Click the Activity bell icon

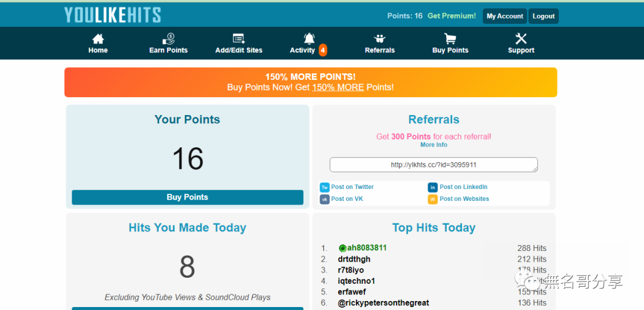(309, 39)
